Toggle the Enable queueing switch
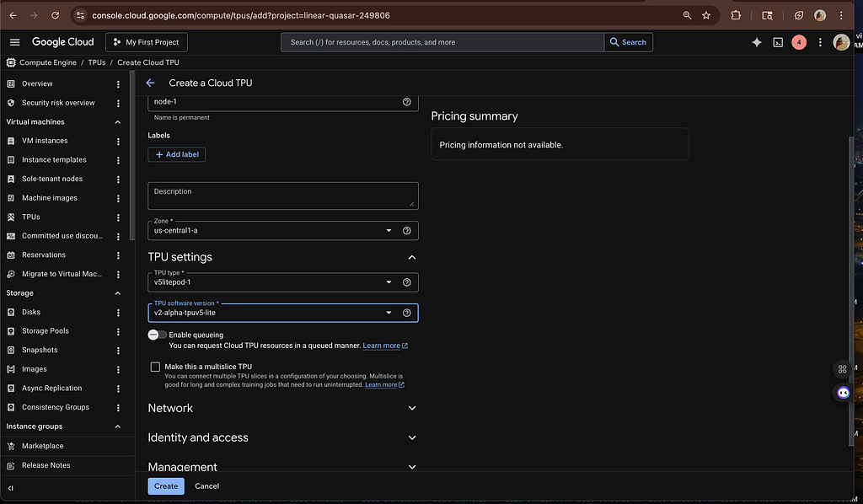Screen dimensions: 863x504 point(157,335)
